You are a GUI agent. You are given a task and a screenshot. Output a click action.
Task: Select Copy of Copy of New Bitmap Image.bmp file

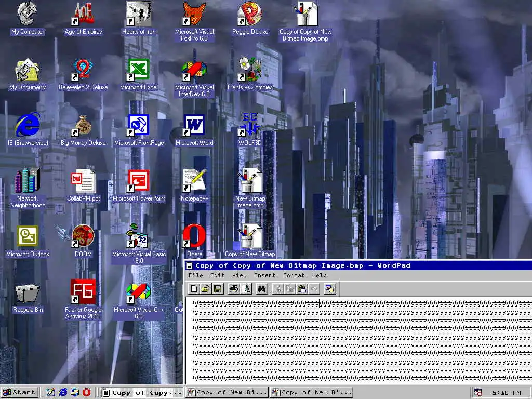[305, 22]
